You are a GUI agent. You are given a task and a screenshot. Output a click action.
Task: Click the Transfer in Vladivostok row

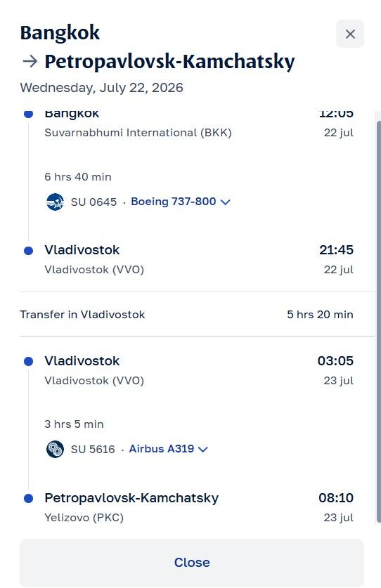(186, 314)
